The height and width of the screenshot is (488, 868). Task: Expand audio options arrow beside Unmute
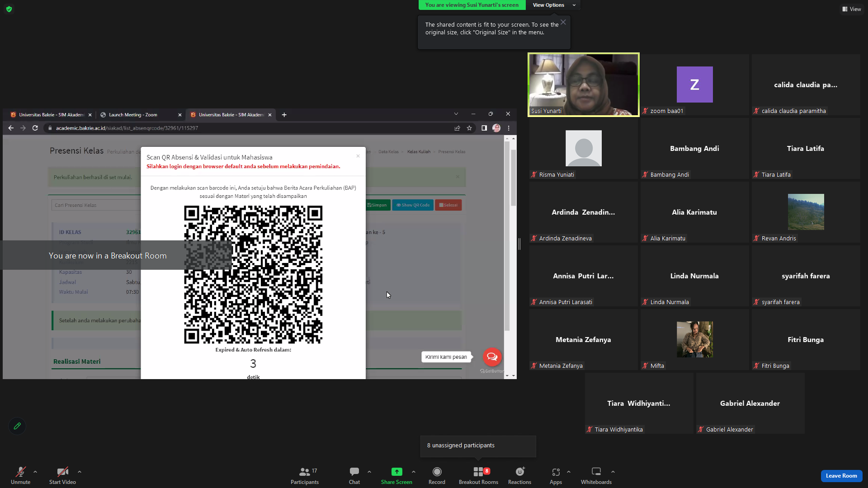coord(35,472)
